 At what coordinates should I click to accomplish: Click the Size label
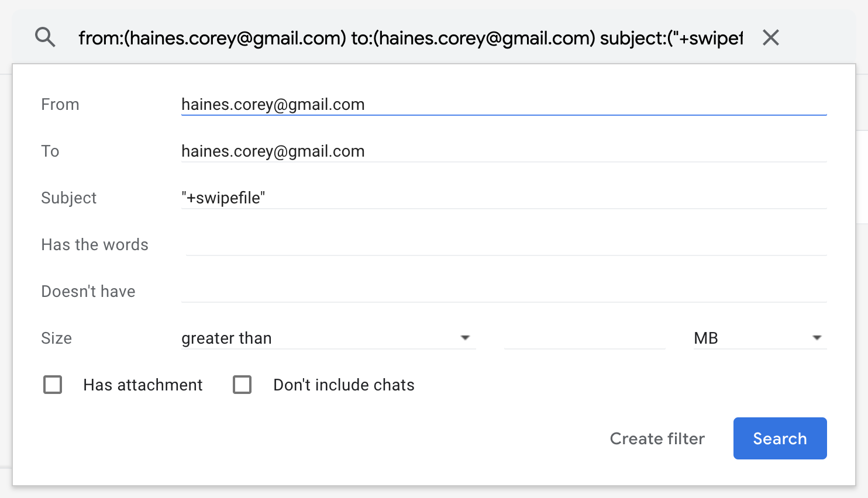(56, 338)
